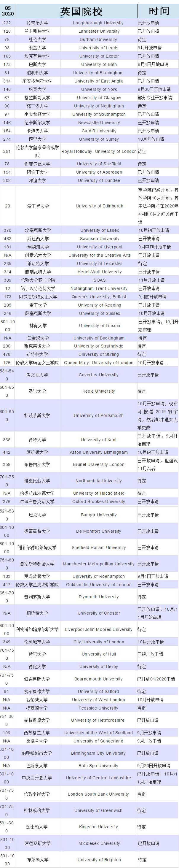
Task: Click the 9月30日开放申请 status for York
Action: (x=154, y=89)
